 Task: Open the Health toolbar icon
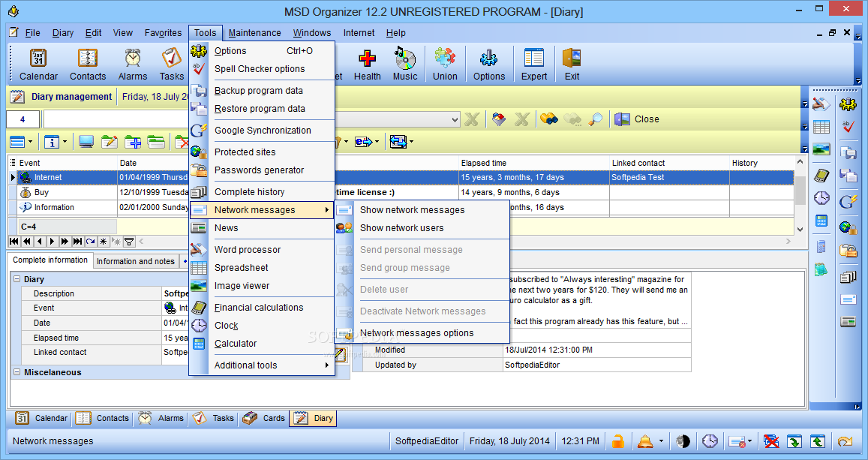click(x=367, y=65)
